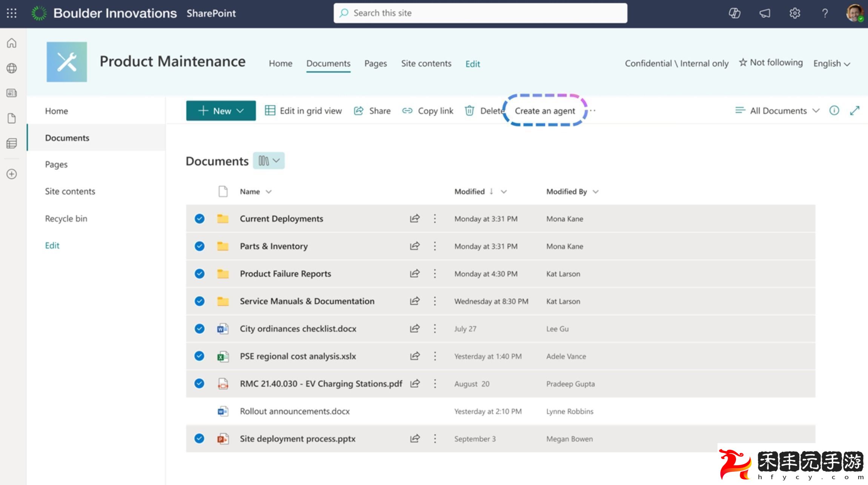Viewport: 868px width, 485px height.
Task: Open the help question mark icon
Action: (825, 13)
